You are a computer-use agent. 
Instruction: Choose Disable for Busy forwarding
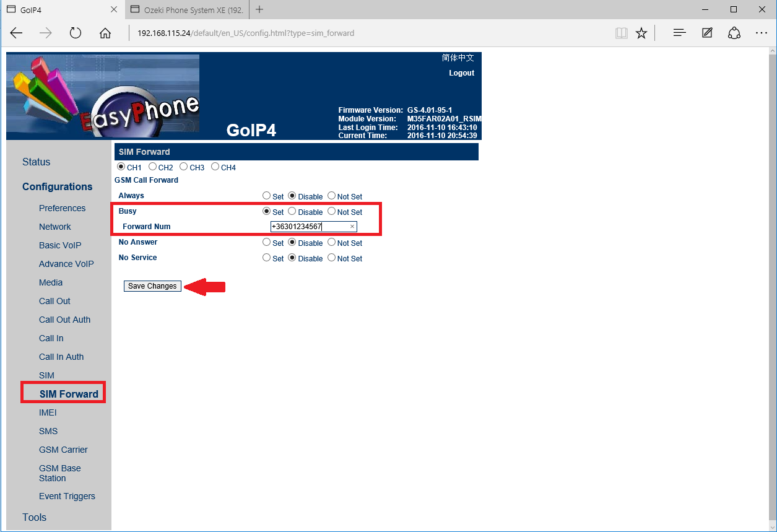click(x=292, y=211)
